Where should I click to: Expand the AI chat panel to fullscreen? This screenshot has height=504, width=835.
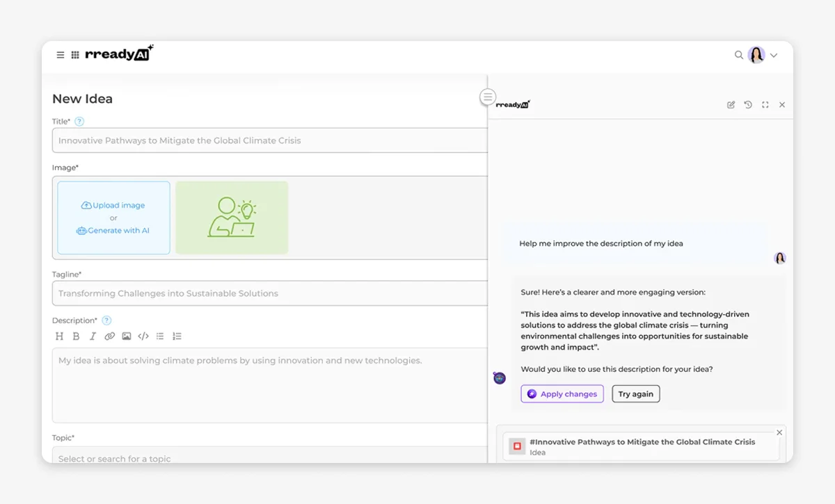pos(765,104)
